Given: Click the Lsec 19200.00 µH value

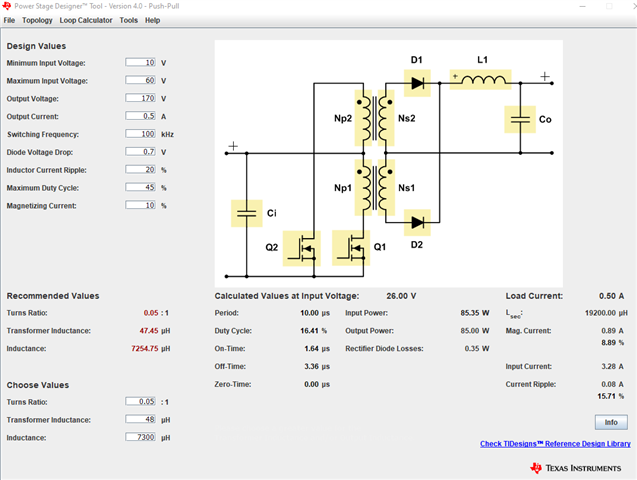Looking at the screenshot, I should [606, 313].
